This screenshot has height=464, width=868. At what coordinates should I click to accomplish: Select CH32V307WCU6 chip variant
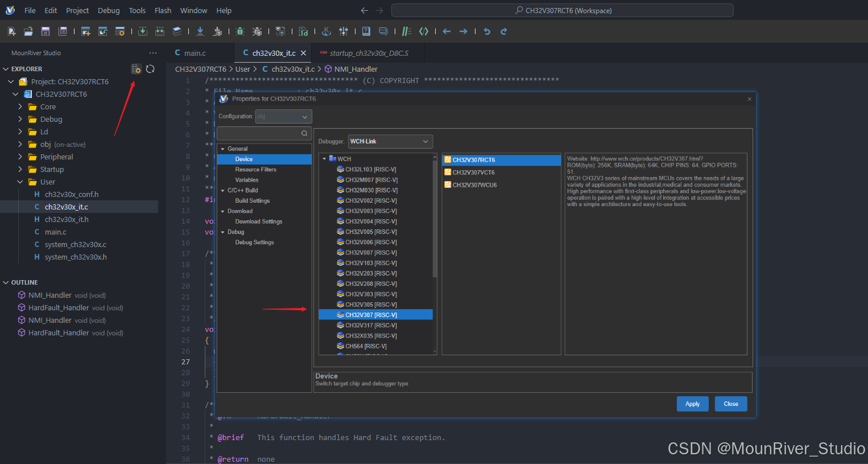point(474,185)
